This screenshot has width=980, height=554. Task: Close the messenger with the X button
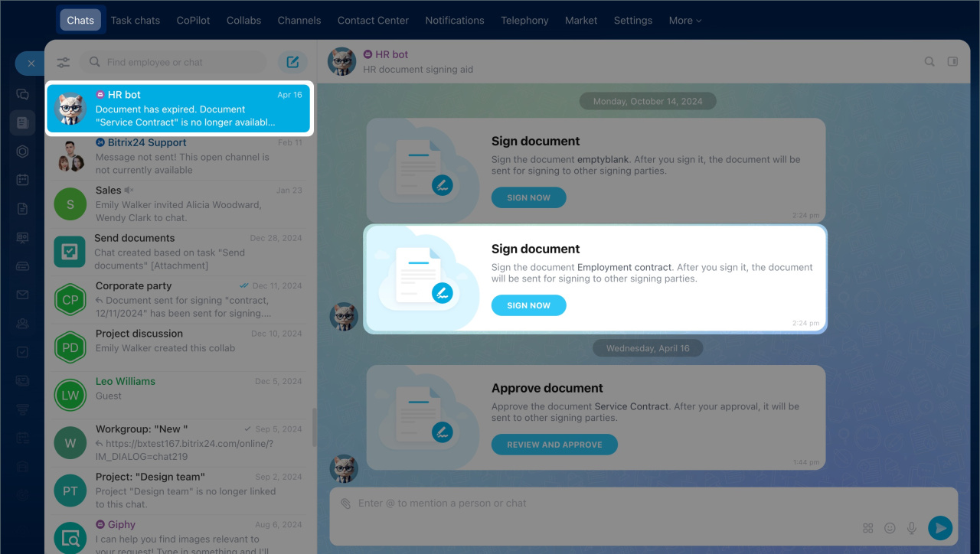pos(31,64)
